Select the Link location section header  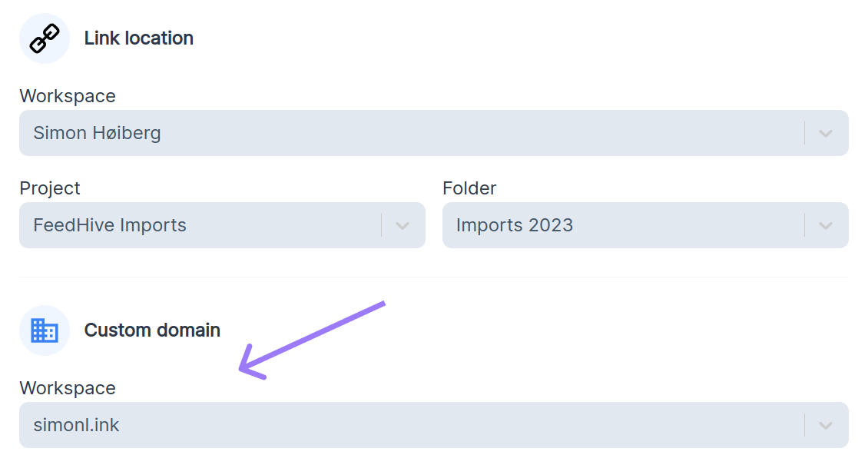[138, 38]
